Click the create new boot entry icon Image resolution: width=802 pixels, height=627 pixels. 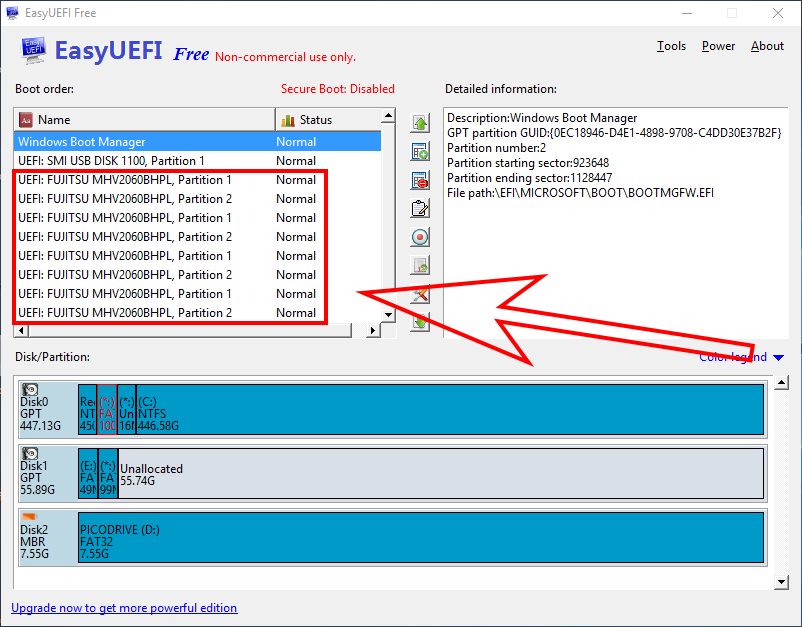tap(420, 152)
